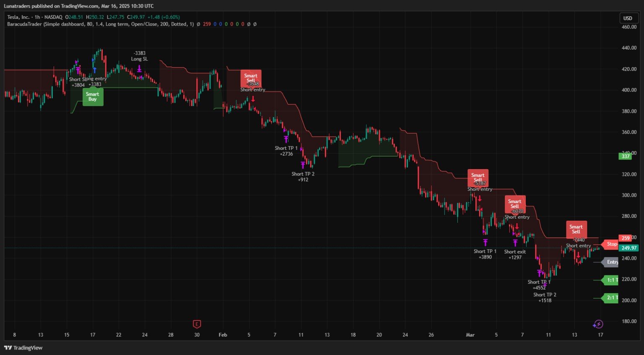Click the high value H250.32
This screenshot has height=355, width=644.
[95, 17]
